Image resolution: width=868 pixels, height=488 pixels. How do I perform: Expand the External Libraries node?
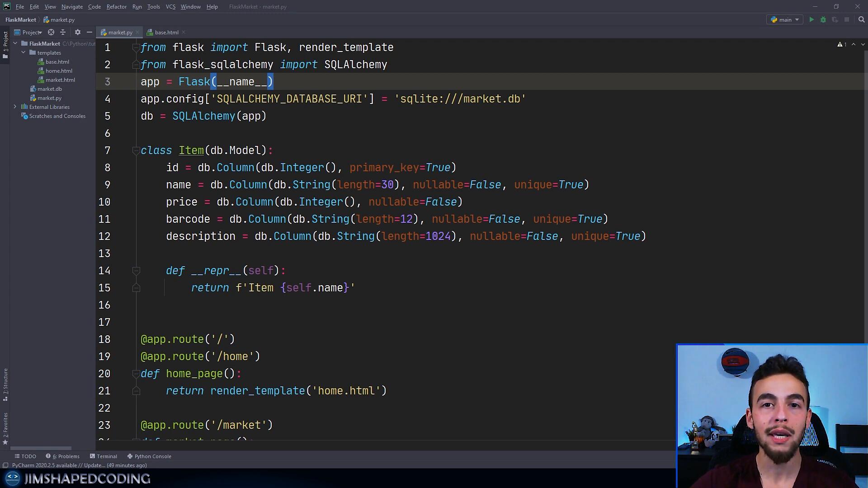coord(15,107)
